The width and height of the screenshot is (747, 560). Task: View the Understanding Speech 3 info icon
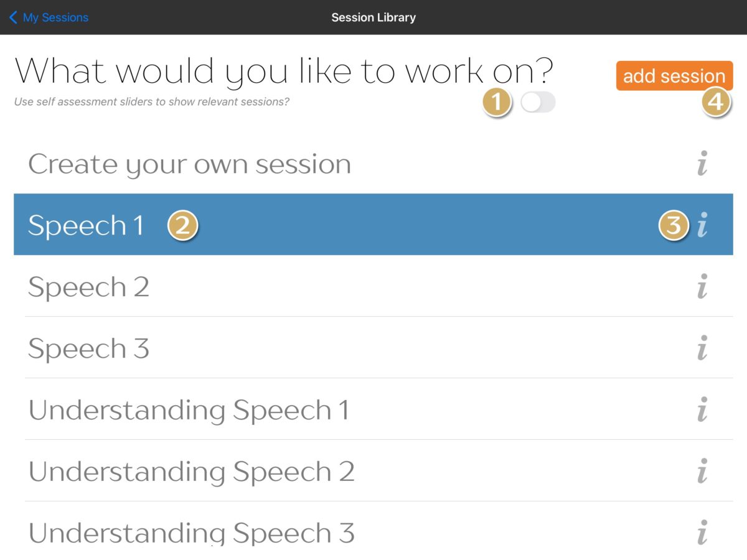702,533
